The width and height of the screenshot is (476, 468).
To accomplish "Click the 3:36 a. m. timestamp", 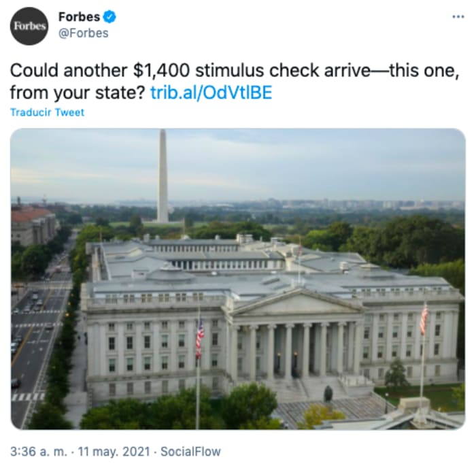I will (39, 451).
